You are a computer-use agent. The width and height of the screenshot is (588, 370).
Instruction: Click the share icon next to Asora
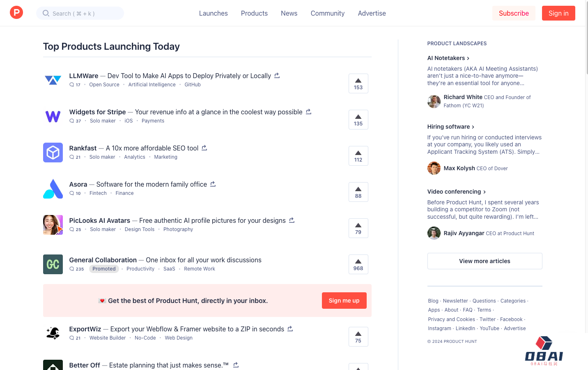[213, 184]
